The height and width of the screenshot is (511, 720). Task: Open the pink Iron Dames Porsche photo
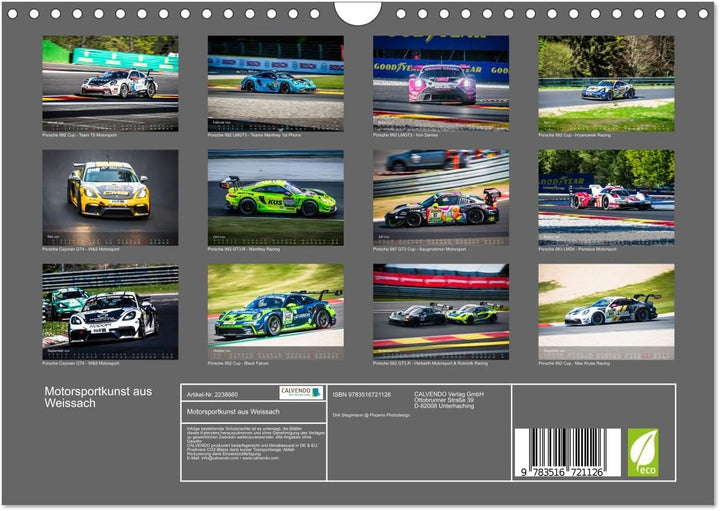[441, 84]
